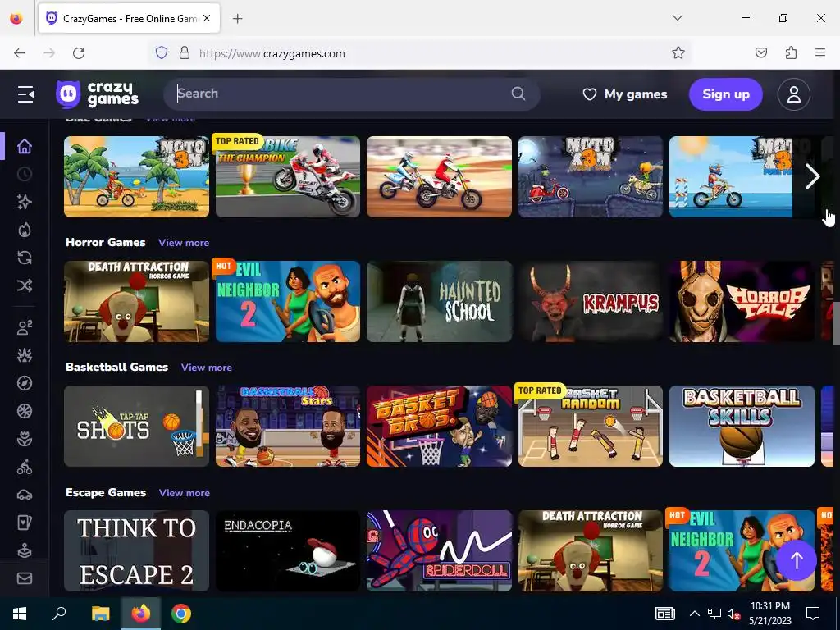Image resolution: width=840 pixels, height=630 pixels.
Task: Play Tap-Tap Shots basketball game
Action: click(136, 427)
